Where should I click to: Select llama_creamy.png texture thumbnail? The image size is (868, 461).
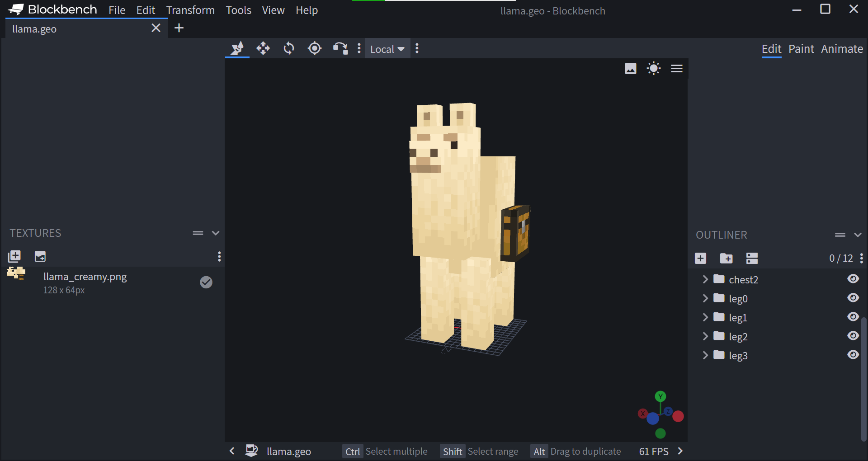click(16, 273)
